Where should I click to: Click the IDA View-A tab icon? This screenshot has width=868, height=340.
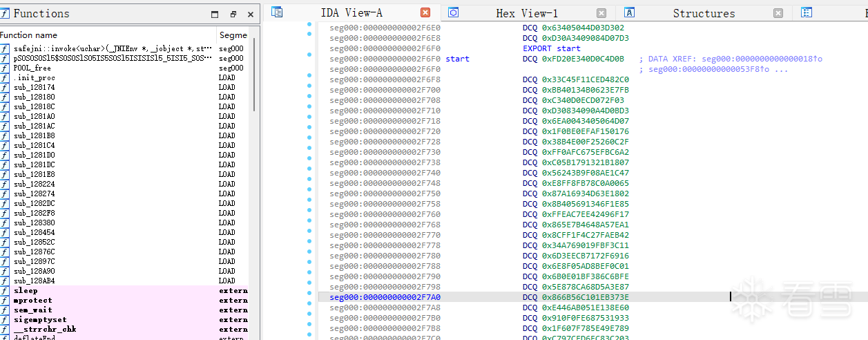pos(277,12)
